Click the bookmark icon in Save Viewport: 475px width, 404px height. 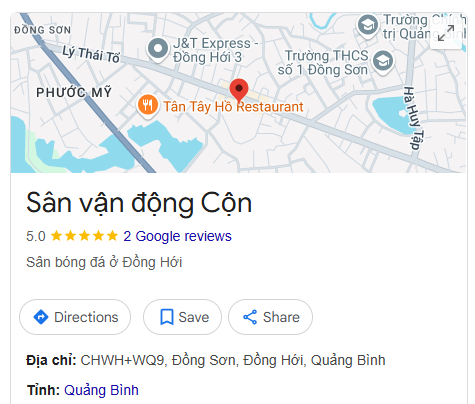point(167,317)
